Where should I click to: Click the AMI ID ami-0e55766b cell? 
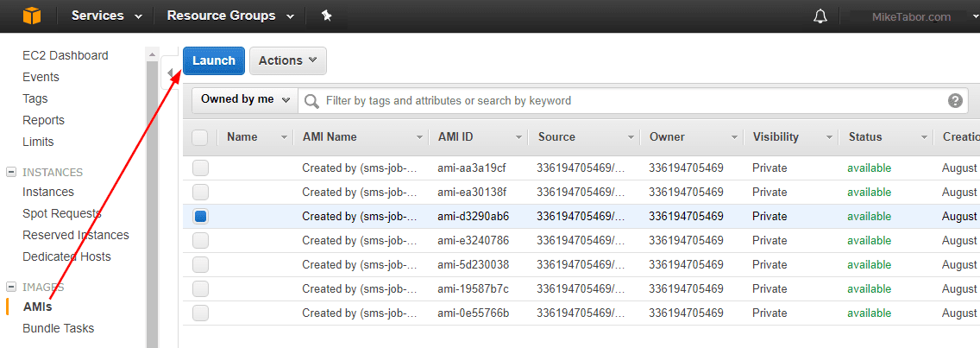pyautogui.click(x=473, y=313)
